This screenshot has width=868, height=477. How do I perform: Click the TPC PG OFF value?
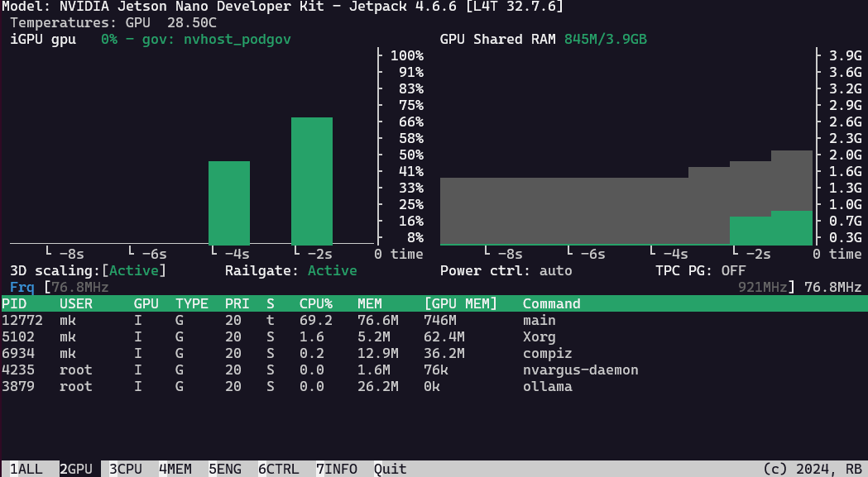tap(733, 270)
